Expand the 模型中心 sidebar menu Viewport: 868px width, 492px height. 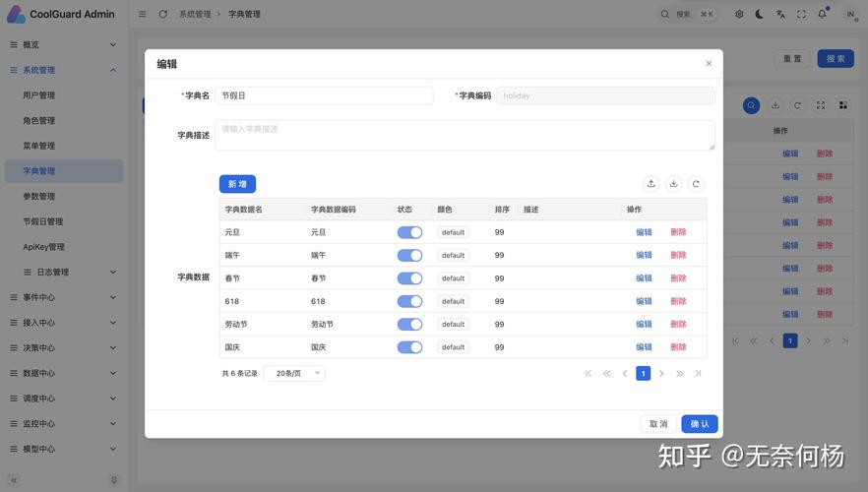pyautogui.click(x=64, y=449)
